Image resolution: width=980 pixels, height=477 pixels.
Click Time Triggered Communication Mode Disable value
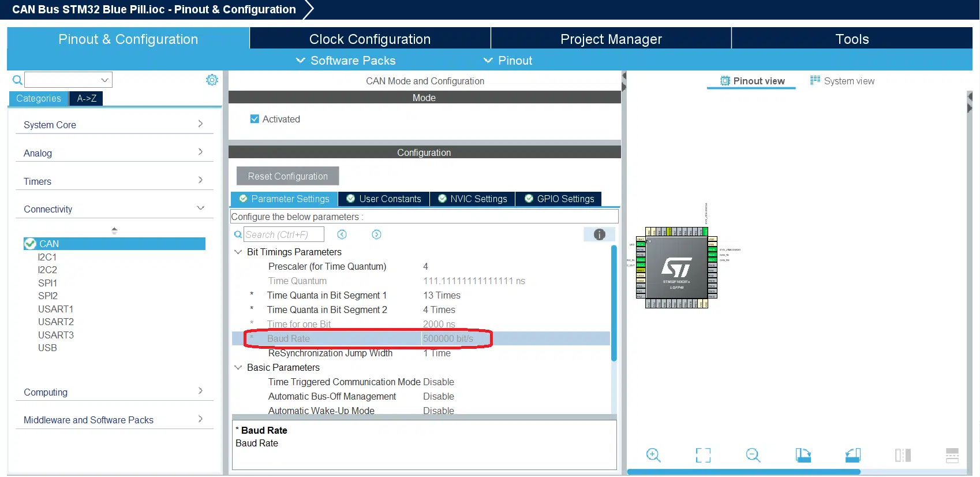pos(439,382)
